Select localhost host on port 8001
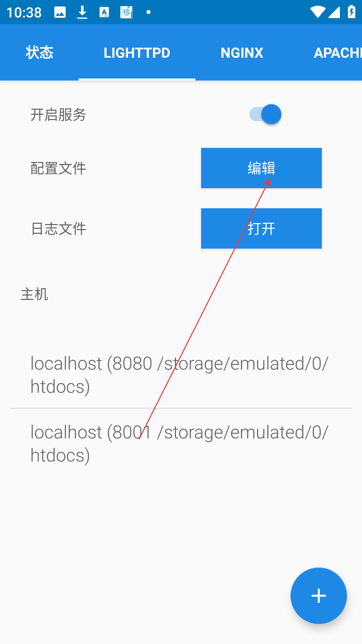 coord(181,443)
